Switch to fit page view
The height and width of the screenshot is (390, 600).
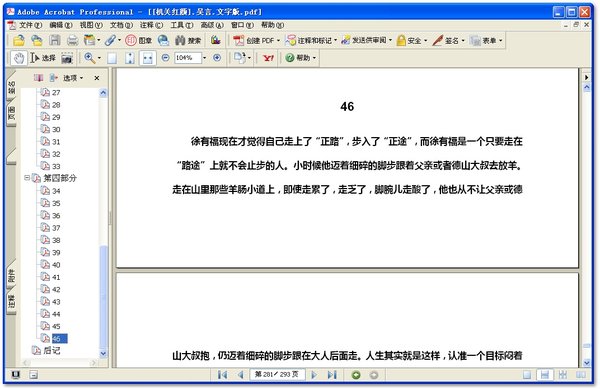[x=130, y=58]
